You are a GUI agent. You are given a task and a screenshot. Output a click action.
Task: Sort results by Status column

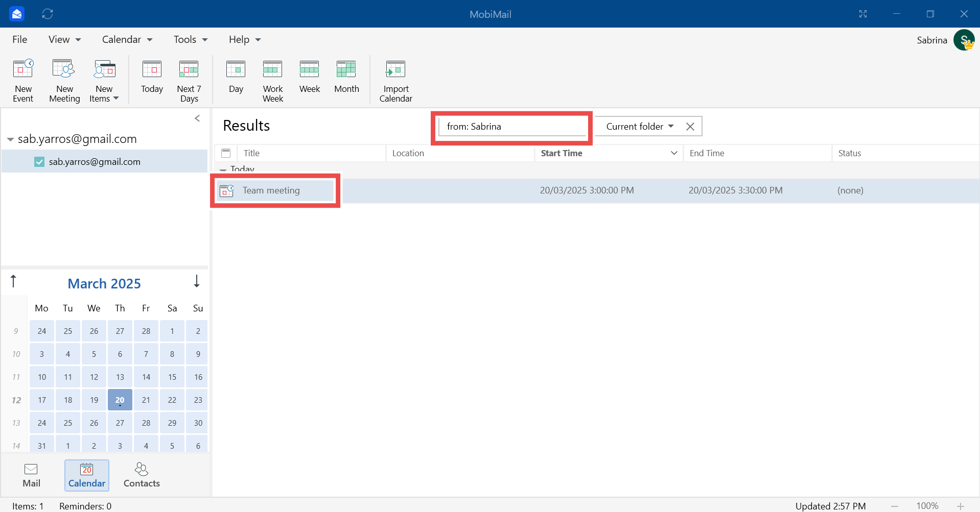click(x=906, y=153)
